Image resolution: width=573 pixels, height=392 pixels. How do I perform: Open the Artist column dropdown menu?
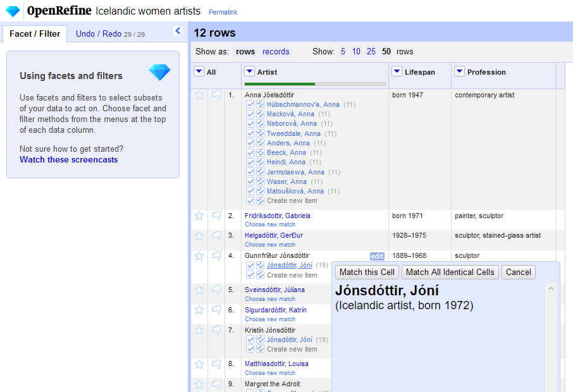point(249,72)
